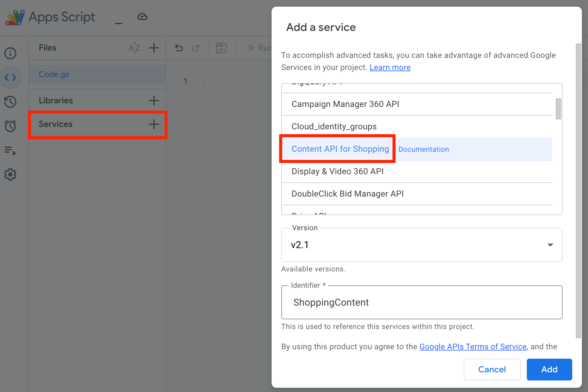Click the undo arrow in the toolbar
The image size is (588, 392).
pyautogui.click(x=179, y=48)
